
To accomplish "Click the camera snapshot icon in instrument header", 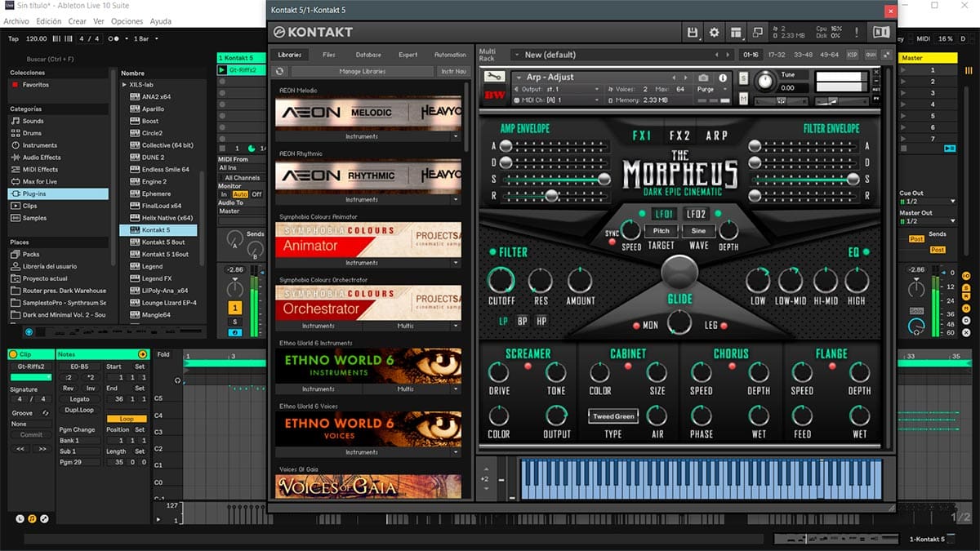I will click(x=703, y=78).
